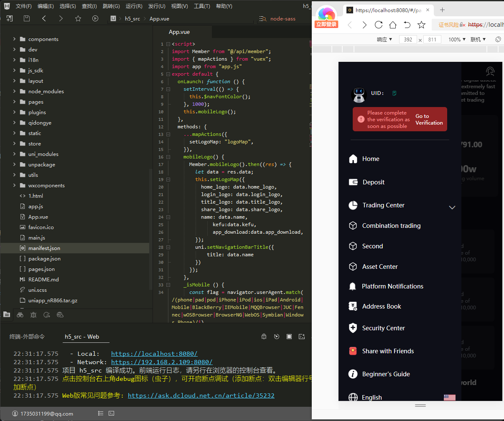Image resolution: width=504 pixels, height=421 pixels.
Task: Click the rotate device icon in responsive toolbar
Action: [498, 39]
